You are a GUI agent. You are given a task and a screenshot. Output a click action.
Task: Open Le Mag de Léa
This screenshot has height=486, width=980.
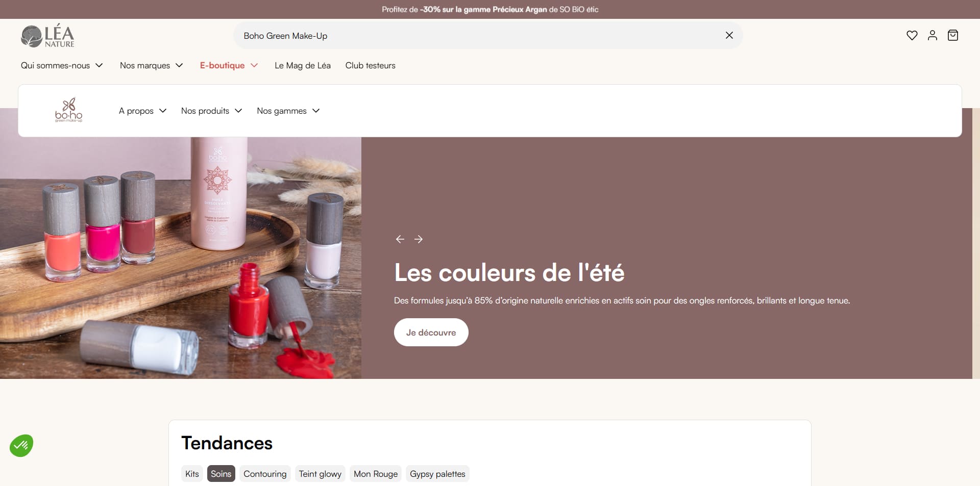pyautogui.click(x=303, y=65)
